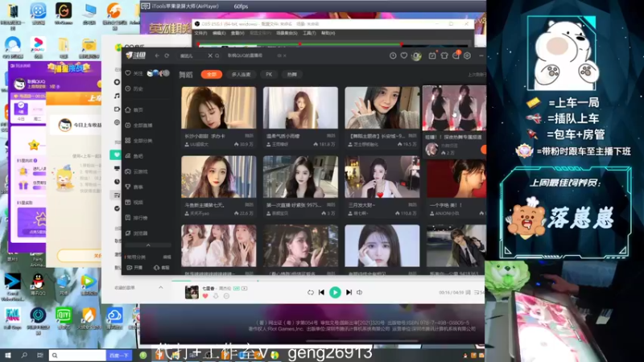This screenshot has height=362, width=644.
Task: Open the 斗鱼新主播第七天 stream thumbnail
Action: point(218,177)
